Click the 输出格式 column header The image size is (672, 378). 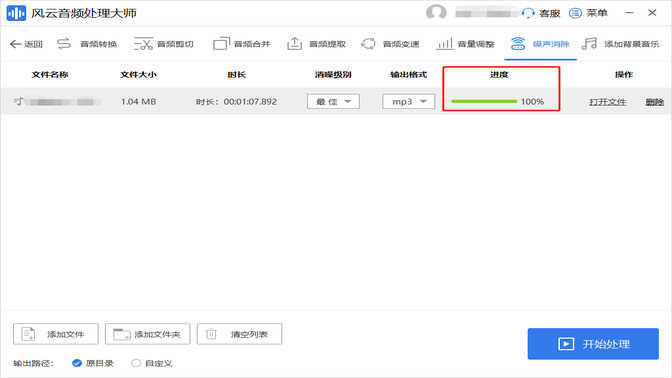point(408,75)
